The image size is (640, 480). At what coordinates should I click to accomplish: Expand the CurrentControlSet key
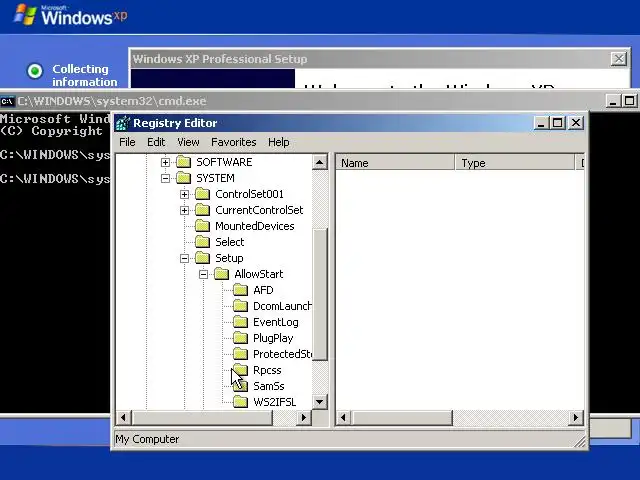click(x=184, y=210)
